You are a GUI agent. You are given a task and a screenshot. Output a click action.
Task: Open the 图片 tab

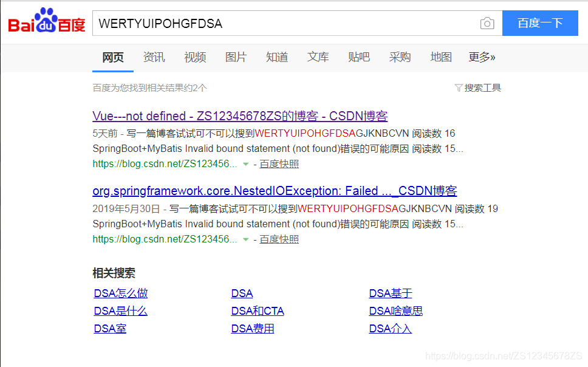[236, 57]
